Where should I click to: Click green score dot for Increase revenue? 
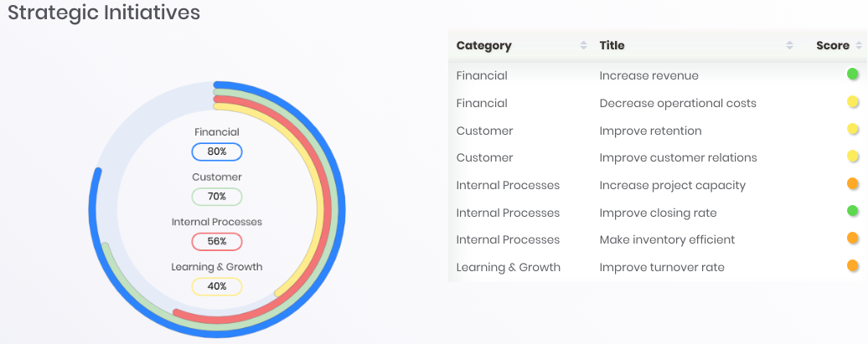[x=853, y=74]
